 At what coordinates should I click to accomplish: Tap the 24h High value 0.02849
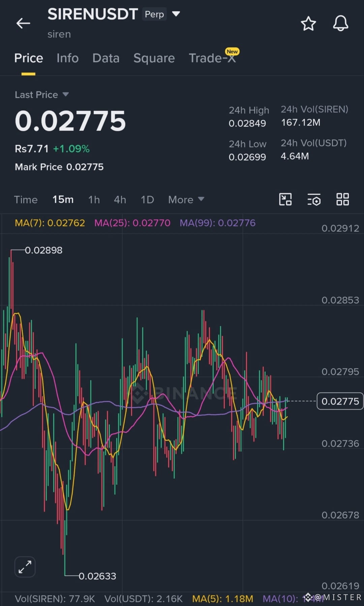(x=247, y=123)
